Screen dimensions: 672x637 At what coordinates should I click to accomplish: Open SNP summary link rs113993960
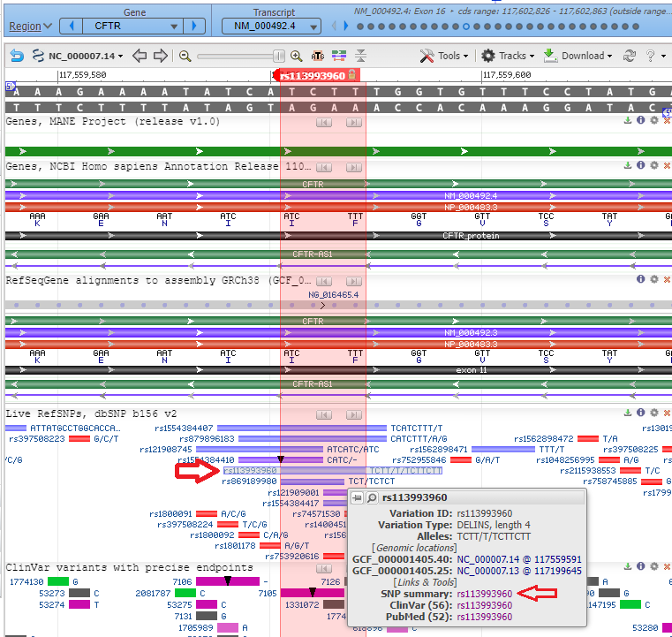(x=484, y=594)
